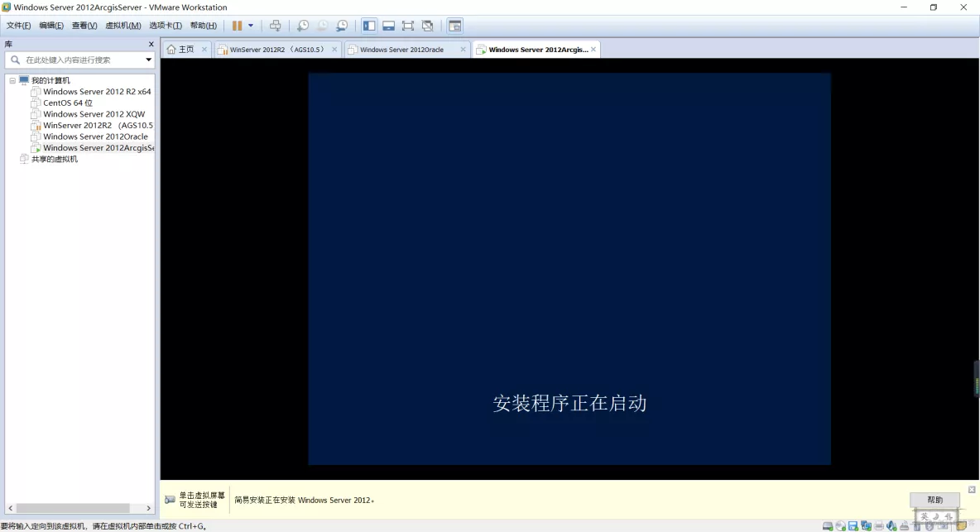
Task: Collapse the 我的计算机 tree node
Action: 12,79
